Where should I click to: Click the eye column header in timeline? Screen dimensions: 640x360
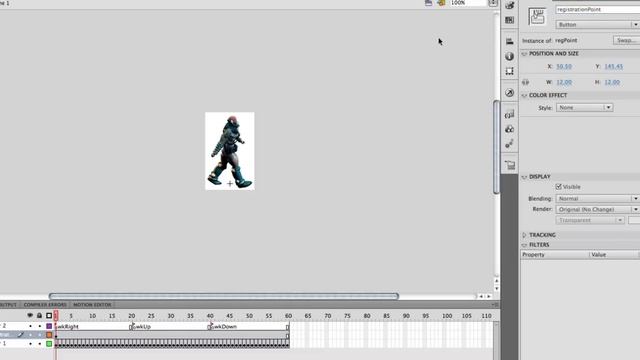coord(30,316)
